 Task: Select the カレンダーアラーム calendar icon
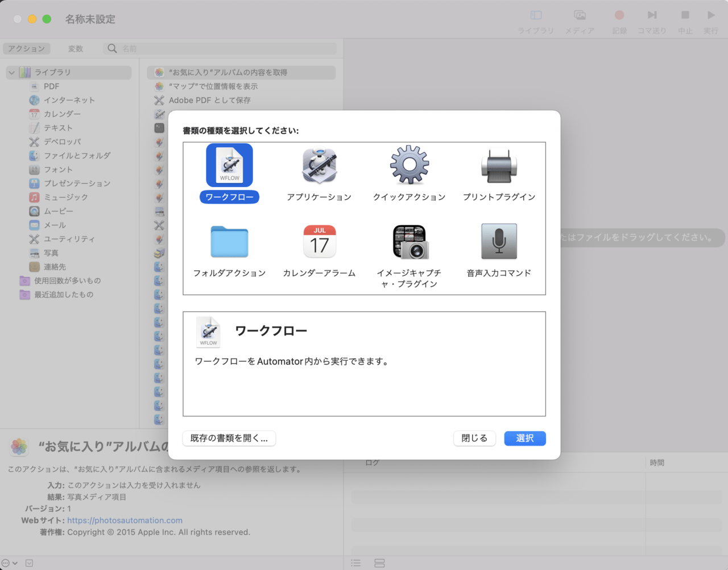click(319, 242)
